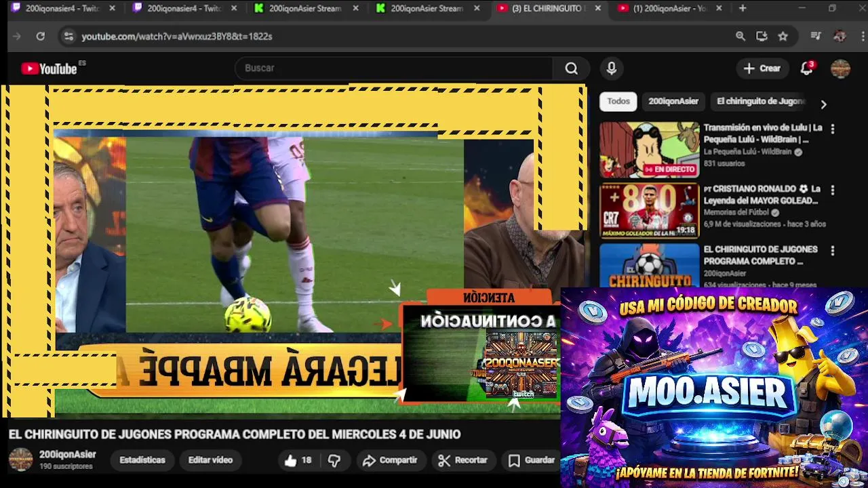Image resolution: width=868 pixels, height=488 pixels.
Task: Close the EL CHIRINGUITO tab
Action: click(597, 9)
